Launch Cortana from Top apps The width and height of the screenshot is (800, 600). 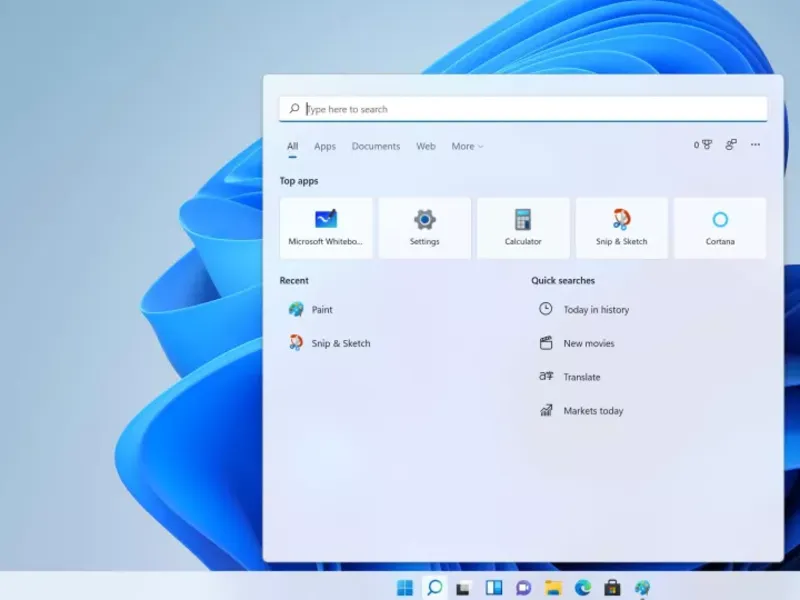[720, 227]
